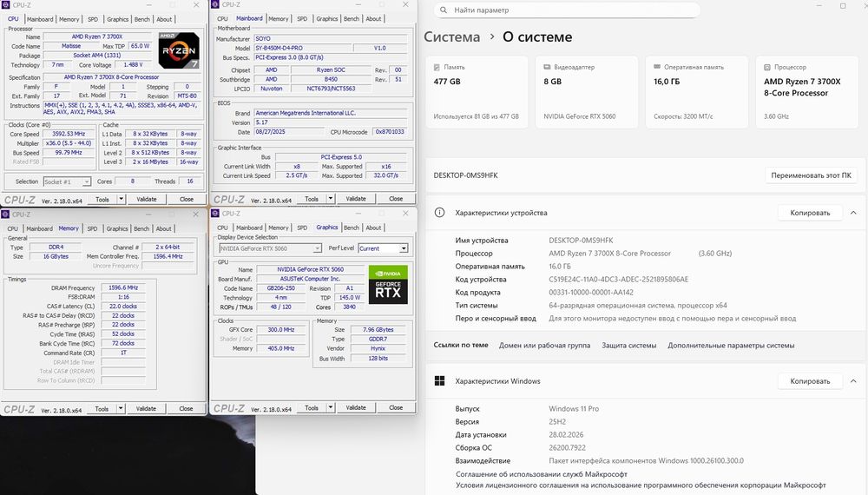Open Memory tab in Graphics window
Image resolution: width=868 pixels, height=495 pixels.
pyautogui.click(x=279, y=228)
